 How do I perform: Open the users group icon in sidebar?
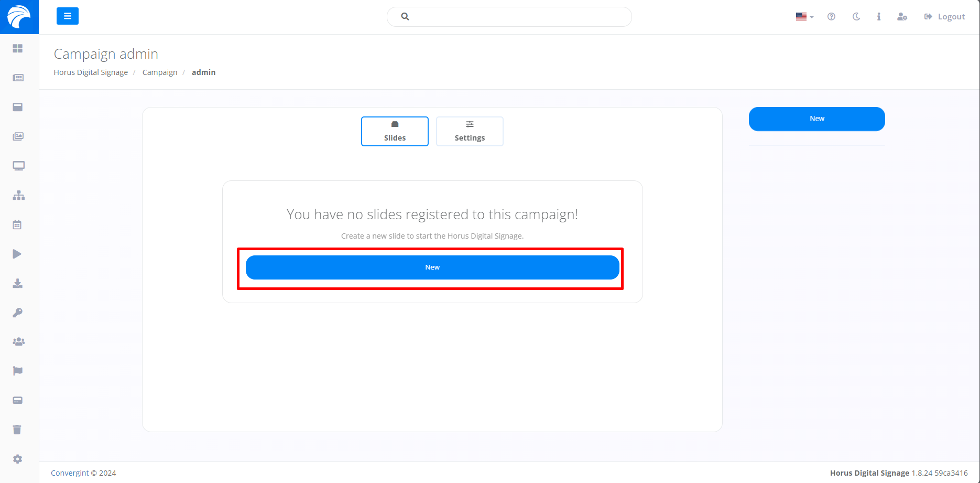click(19, 341)
